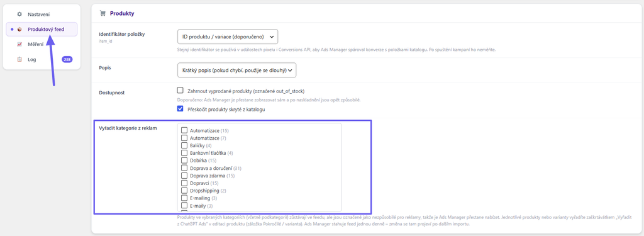This screenshot has width=644, height=236.
Task: Tick the E-mailing category checkbox
Action: tap(184, 198)
